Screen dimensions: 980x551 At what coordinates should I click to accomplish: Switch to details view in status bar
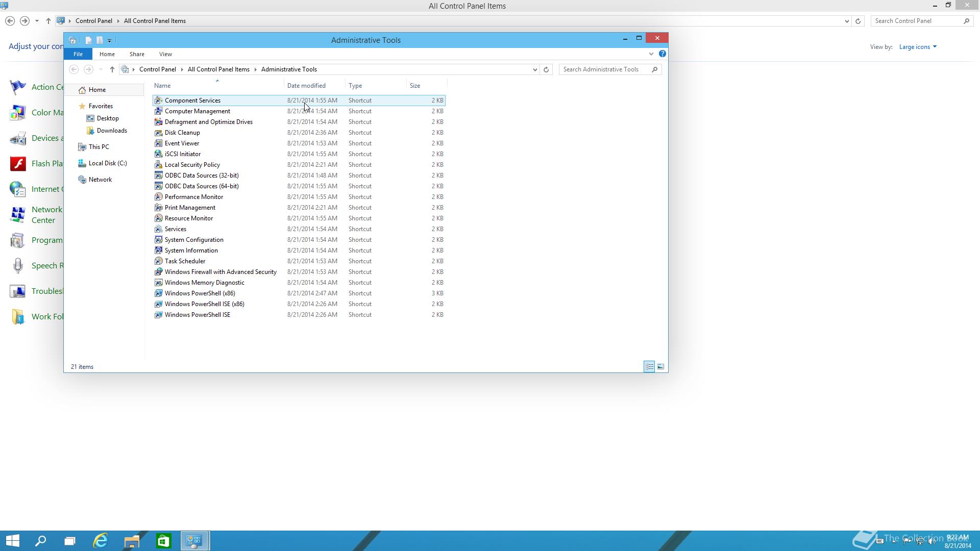(x=649, y=366)
